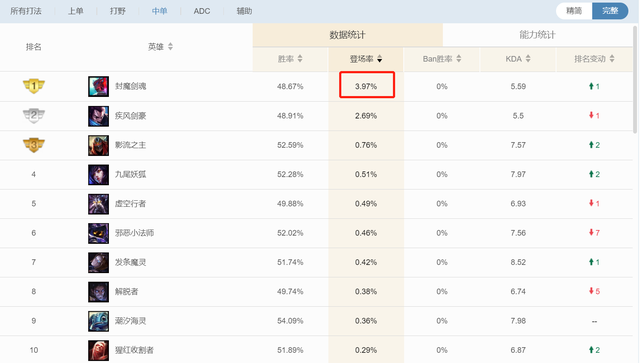The height and width of the screenshot is (363, 640).
Task: Click the 疾风剑豪 champion portrait
Action: click(x=98, y=116)
